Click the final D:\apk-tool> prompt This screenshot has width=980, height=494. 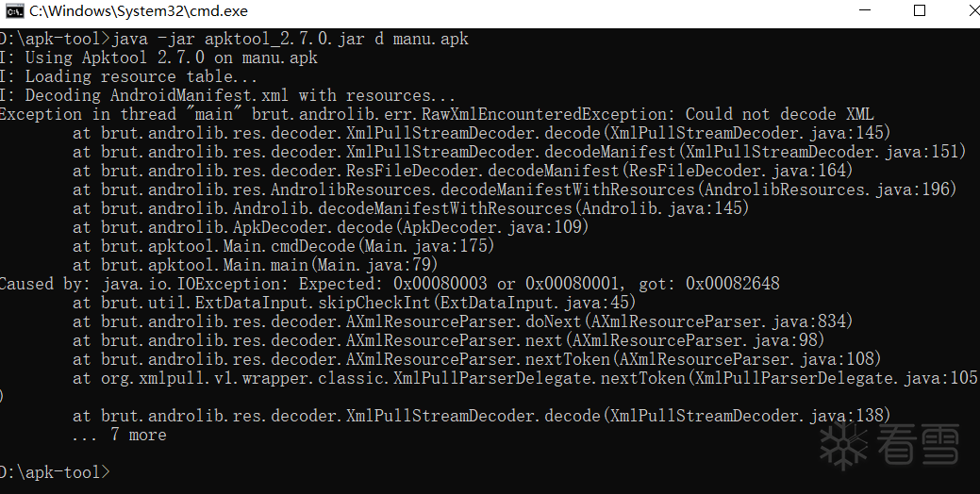[55, 471]
